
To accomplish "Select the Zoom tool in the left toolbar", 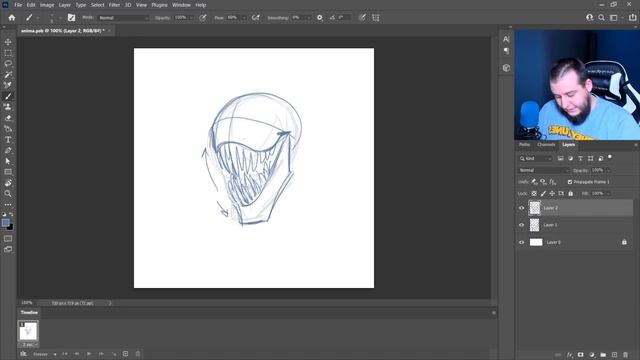I will tap(8, 193).
